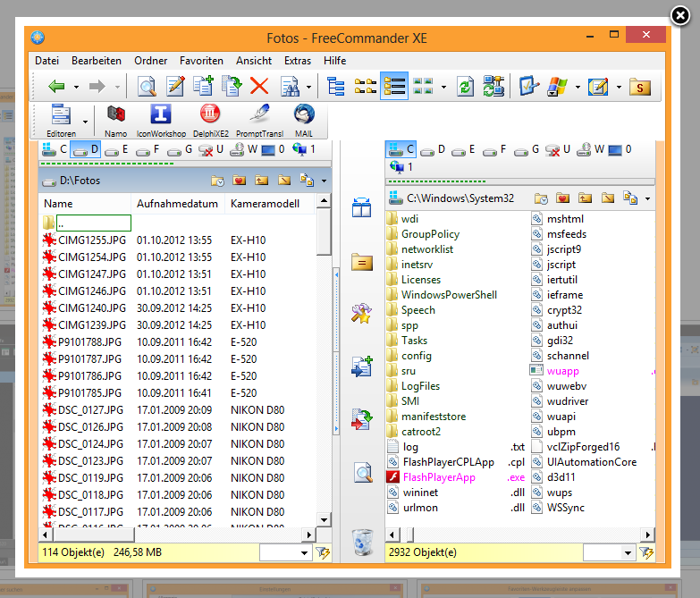Launch DelphiXE2 from favorites toolbar
This screenshot has height=598, width=700.
pos(210,121)
